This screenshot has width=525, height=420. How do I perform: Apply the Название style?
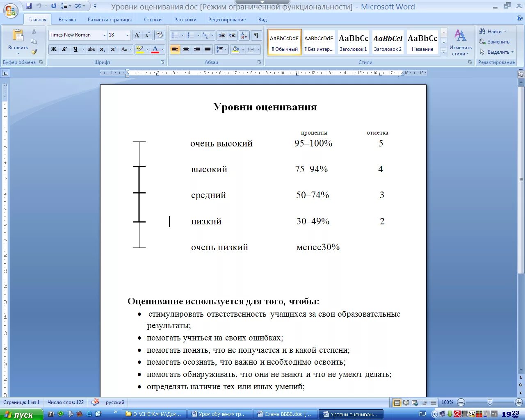click(422, 42)
